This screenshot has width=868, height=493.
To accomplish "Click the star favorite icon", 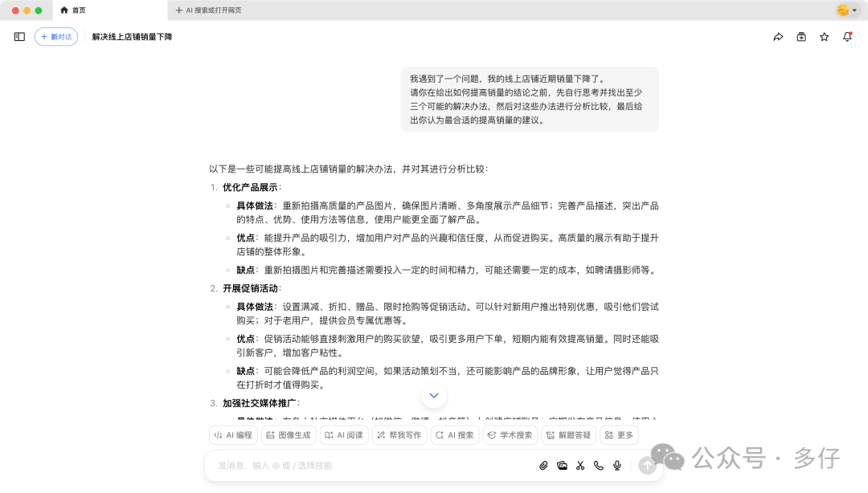I will (825, 36).
